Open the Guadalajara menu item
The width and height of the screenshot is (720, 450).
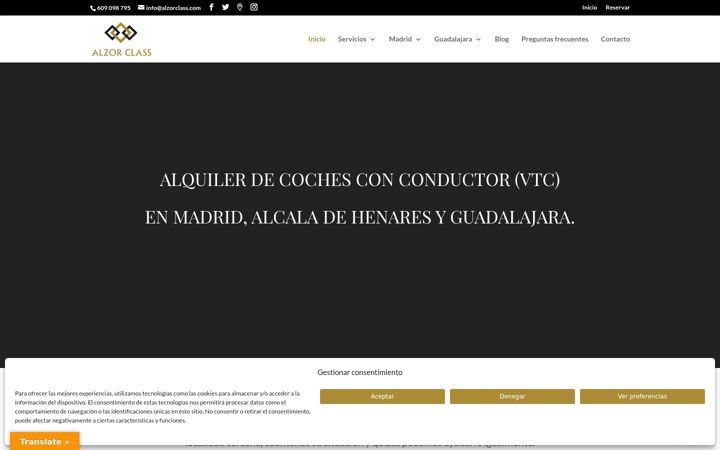(x=453, y=39)
